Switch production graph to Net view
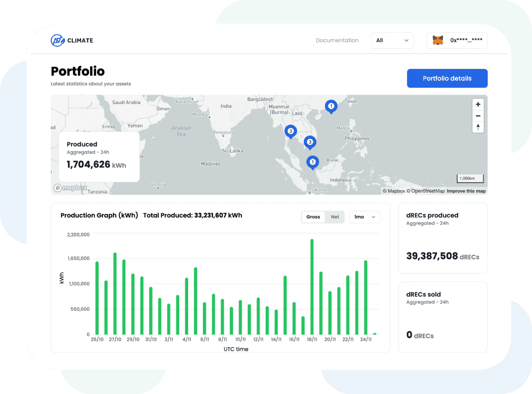This screenshot has width=532, height=394. tap(334, 217)
